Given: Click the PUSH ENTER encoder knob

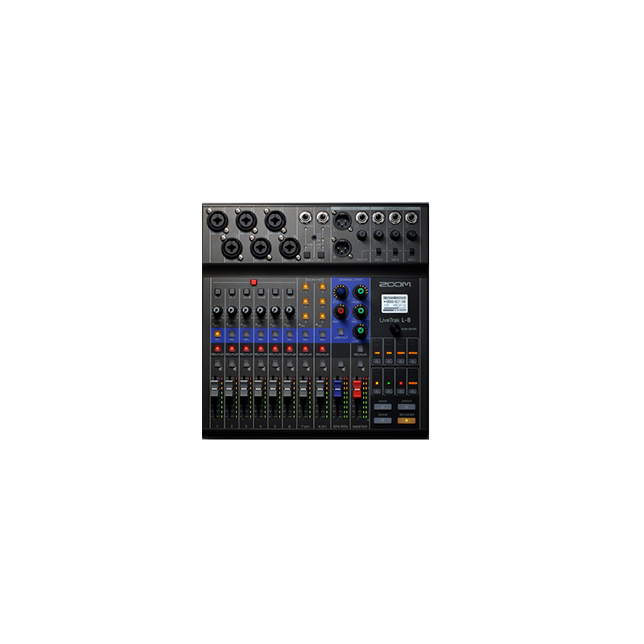Looking at the screenshot, I should (394, 328).
